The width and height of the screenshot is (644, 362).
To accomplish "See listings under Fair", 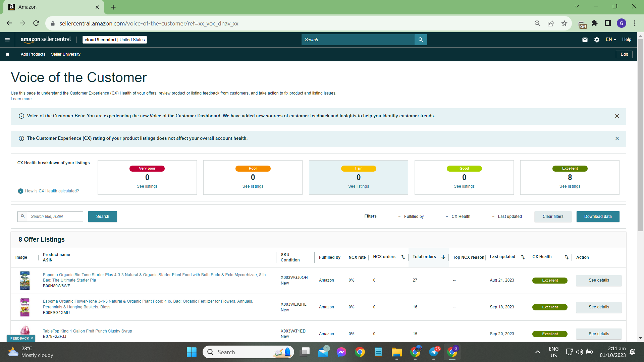I will pyautogui.click(x=359, y=186).
